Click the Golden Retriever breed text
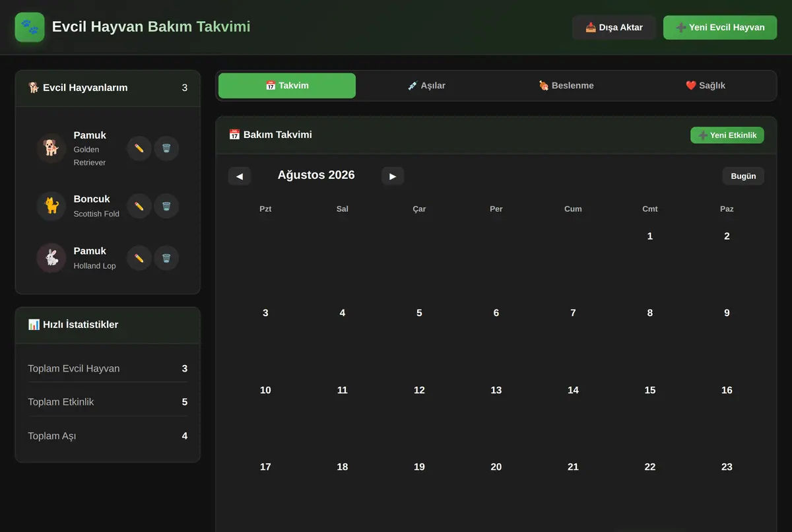Viewport: 792px width, 532px height. 90,156
